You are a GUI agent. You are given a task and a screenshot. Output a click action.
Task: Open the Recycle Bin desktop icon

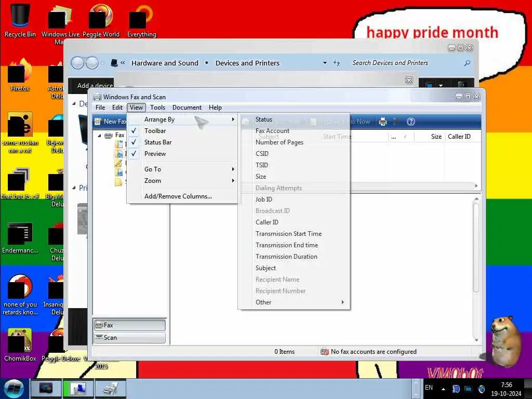coord(20,20)
